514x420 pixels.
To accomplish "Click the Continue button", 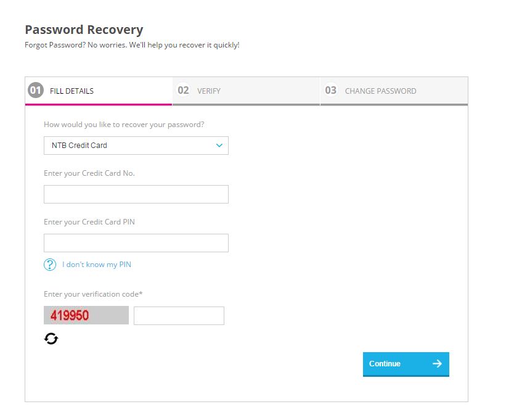I will 406,364.
